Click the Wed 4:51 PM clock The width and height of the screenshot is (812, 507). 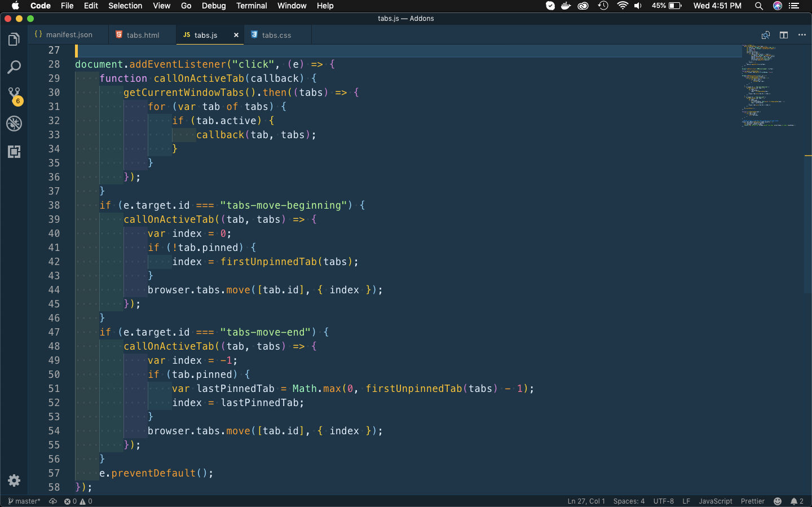(717, 6)
